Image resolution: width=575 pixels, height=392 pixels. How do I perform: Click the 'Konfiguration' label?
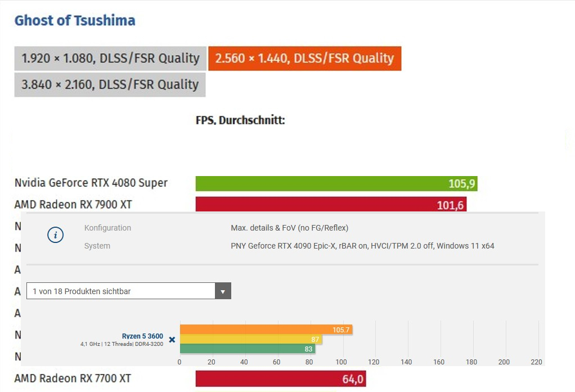pos(107,228)
